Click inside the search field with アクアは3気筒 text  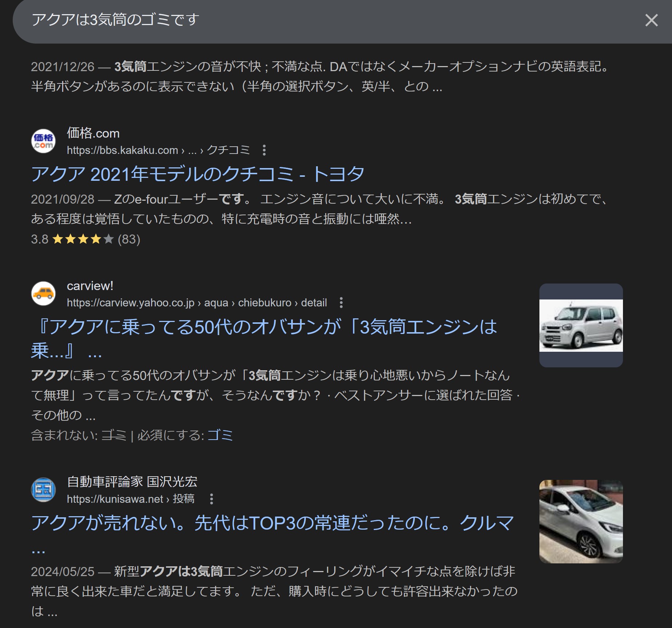click(327, 20)
